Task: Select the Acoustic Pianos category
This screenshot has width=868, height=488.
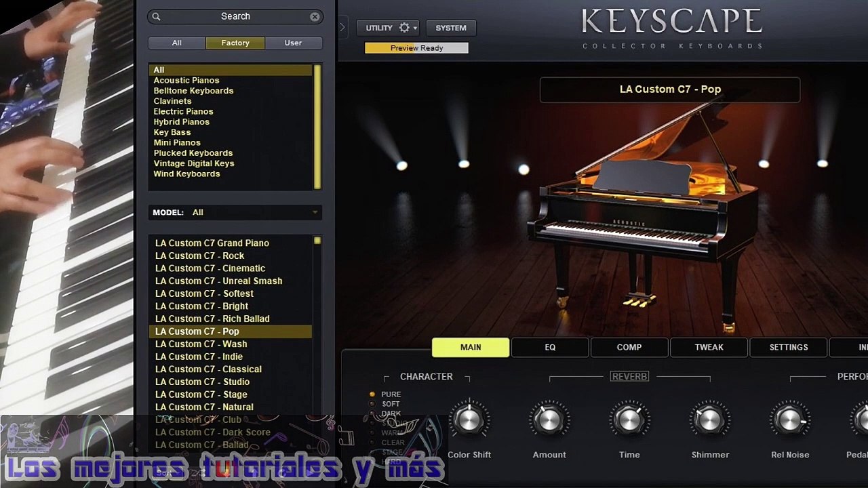Action: tap(231, 80)
